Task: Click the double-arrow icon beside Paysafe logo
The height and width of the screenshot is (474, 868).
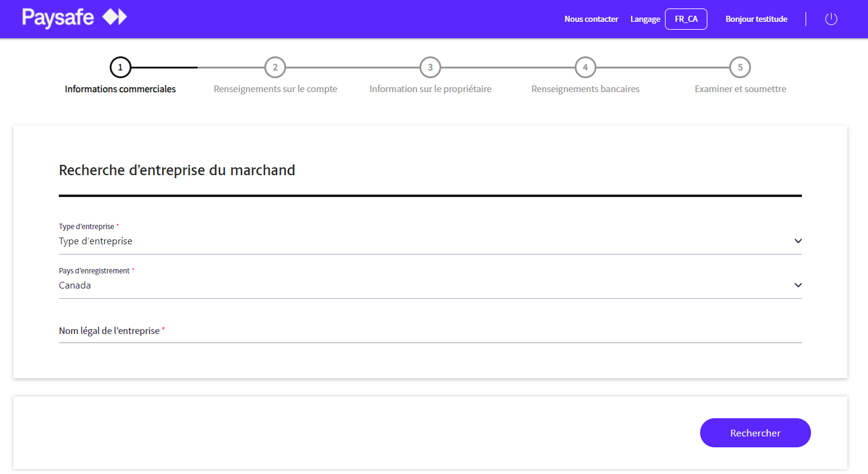Action: pyautogui.click(x=112, y=18)
